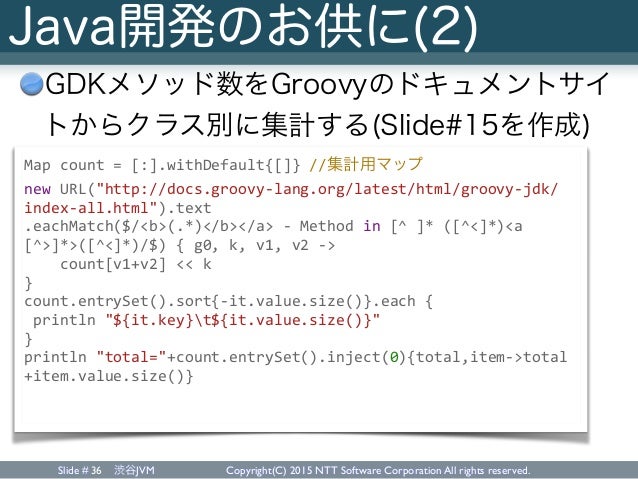Click the slide title "Java開発のお供に(2)"
638x479 pixels.
coord(243,26)
